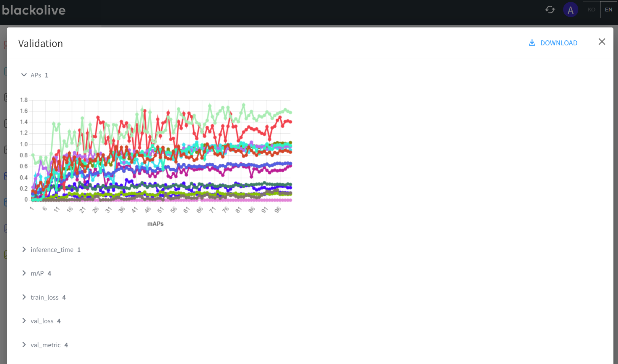The image size is (618, 364).
Task: Click the 1.0 y-axis gridline label
Action: tap(24, 144)
